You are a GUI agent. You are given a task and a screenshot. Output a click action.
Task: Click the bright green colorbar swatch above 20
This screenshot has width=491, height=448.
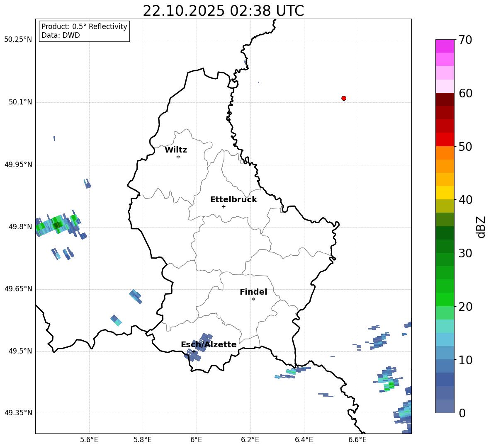coord(445,299)
